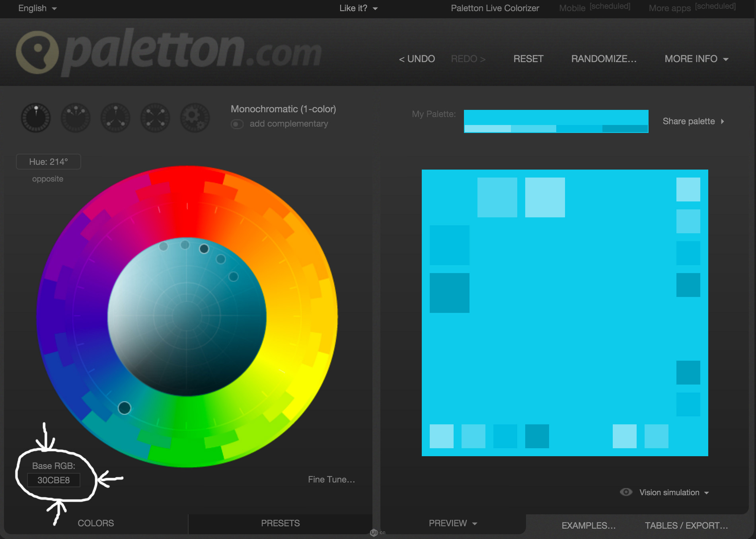Click the RANDOMIZE button
The image size is (756, 539).
pos(604,59)
